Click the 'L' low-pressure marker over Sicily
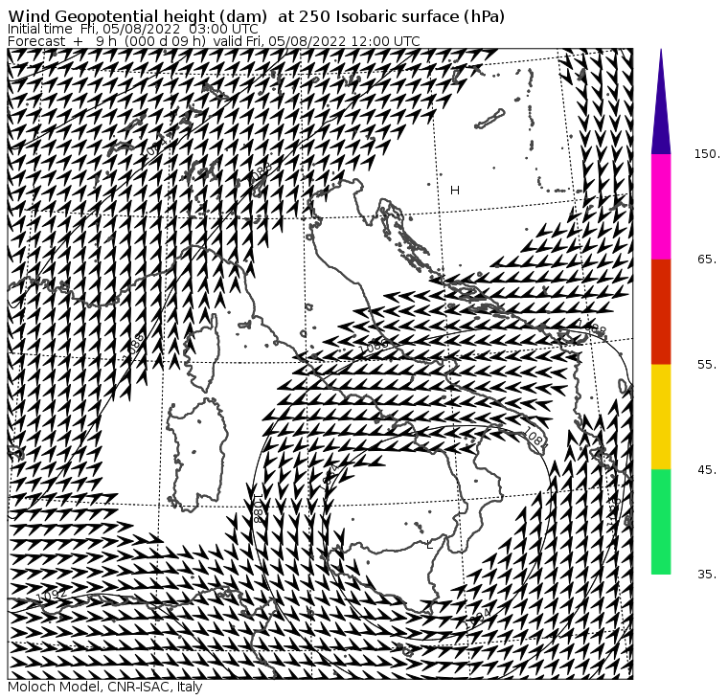Image resolution: width=728 pixels, height=700 pixels. pos(429,546)
